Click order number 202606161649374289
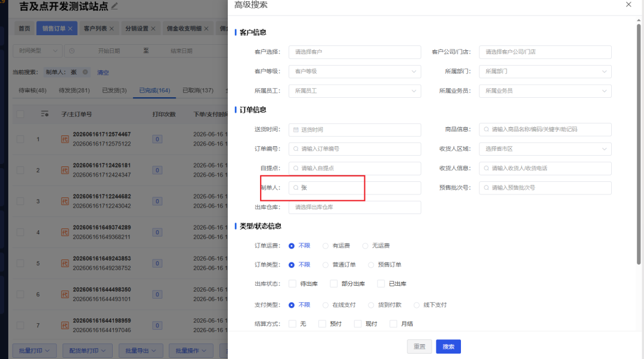 [x=102, y=228]
